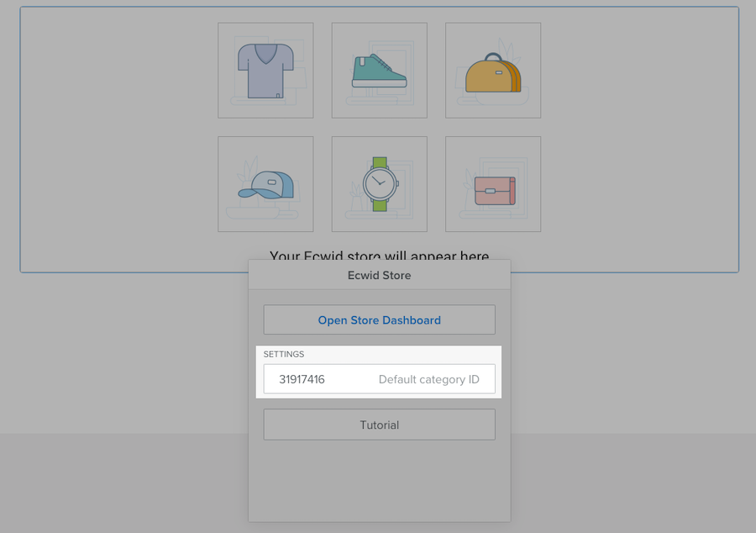756x533 pixels.
Task: Select the wristwatch product thumbnail
Action: click(380, 184)
